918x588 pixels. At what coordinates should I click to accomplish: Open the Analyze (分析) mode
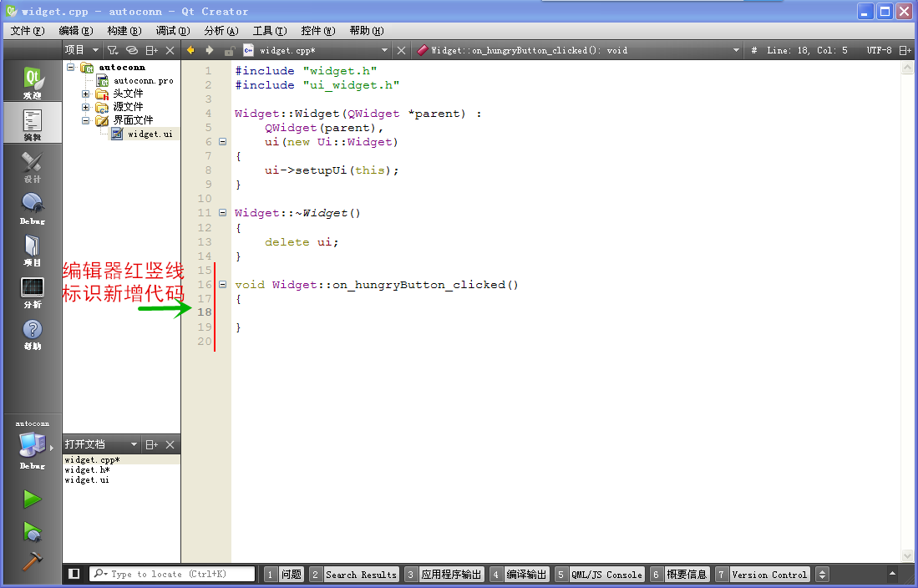point(33,291)
